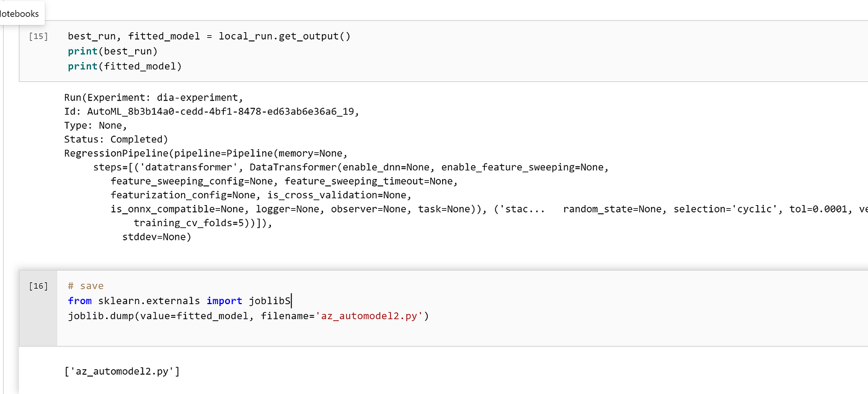Place cursor in the print(best_run) line
Image resolution: width=868 pixels, height=394 pixels.
pyautogui.click(x=112, y=51)
